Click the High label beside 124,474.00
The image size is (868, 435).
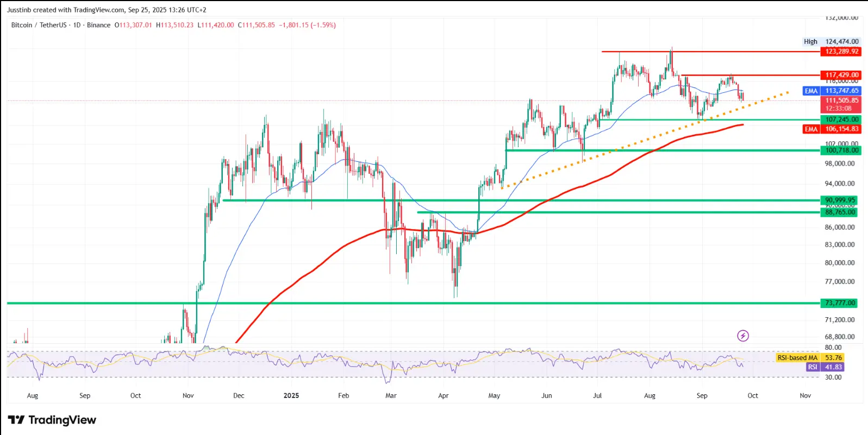click(x=810, y=41)
